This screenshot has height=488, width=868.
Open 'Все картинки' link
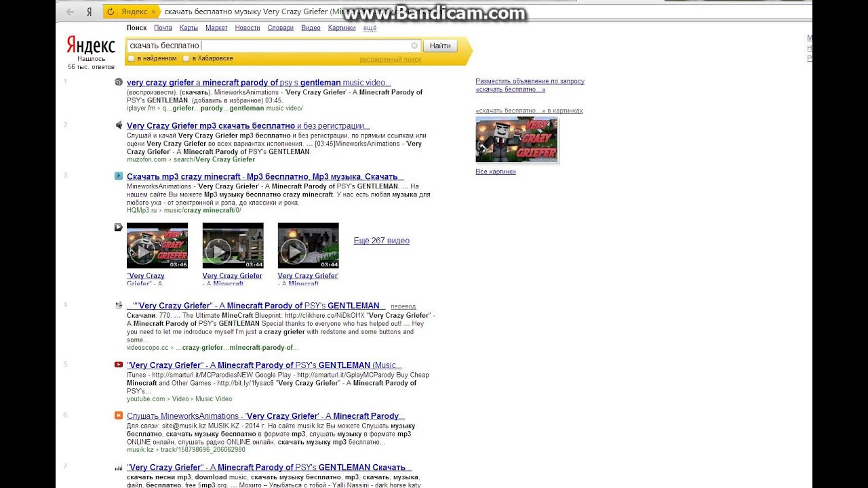(496, 171)
